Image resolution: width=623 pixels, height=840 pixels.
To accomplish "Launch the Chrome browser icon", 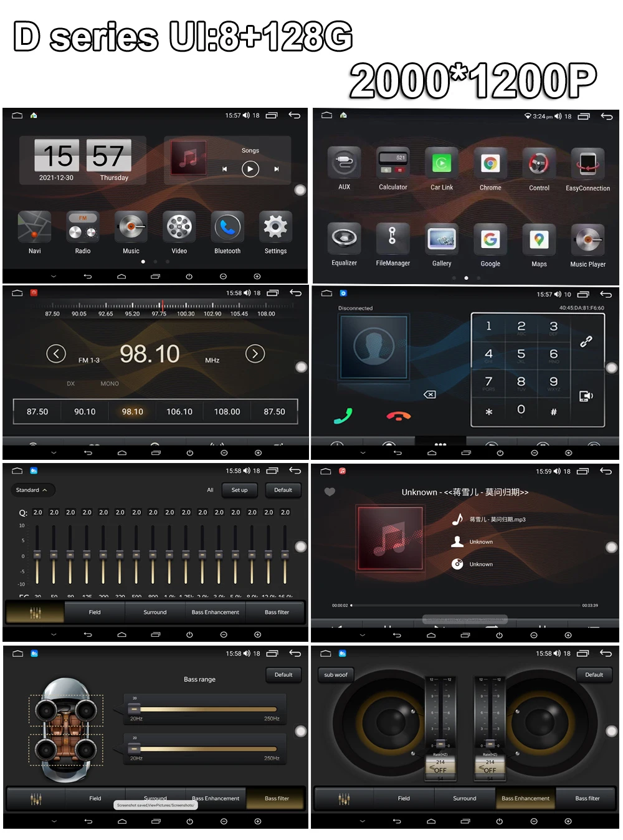I will point(490,163).
